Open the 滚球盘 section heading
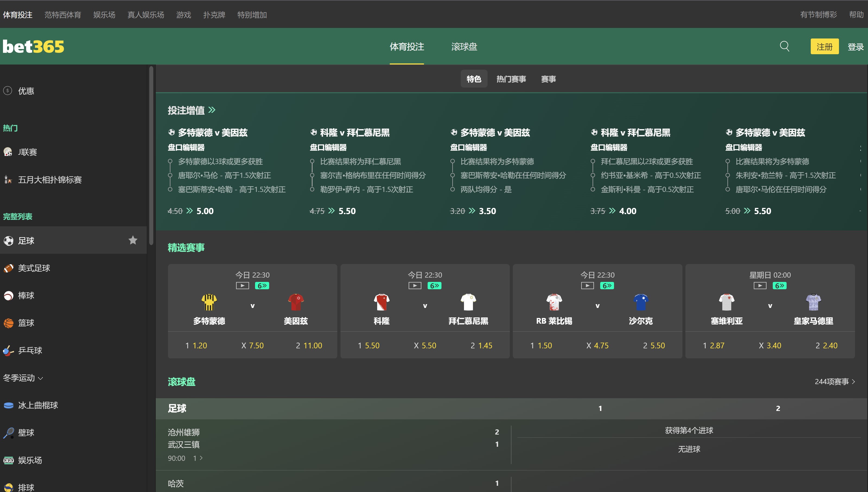 tap(181, 381)
